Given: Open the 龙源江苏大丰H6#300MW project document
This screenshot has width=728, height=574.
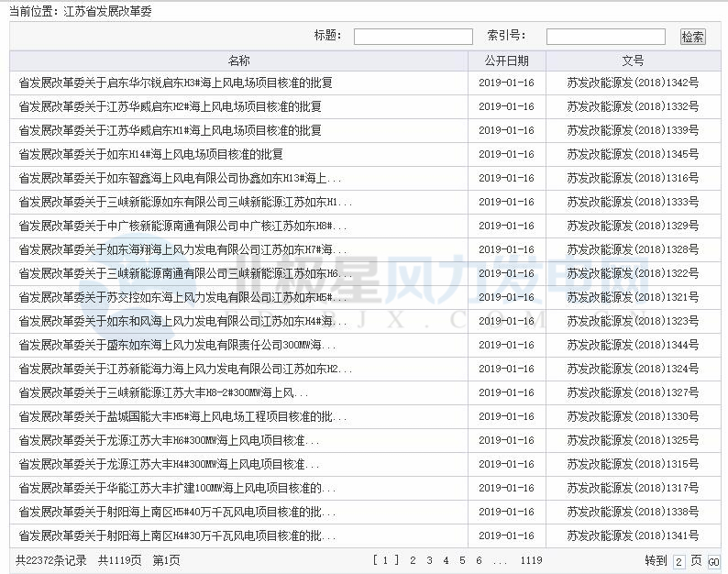Looking at the screenshot, I should (169, 440).
